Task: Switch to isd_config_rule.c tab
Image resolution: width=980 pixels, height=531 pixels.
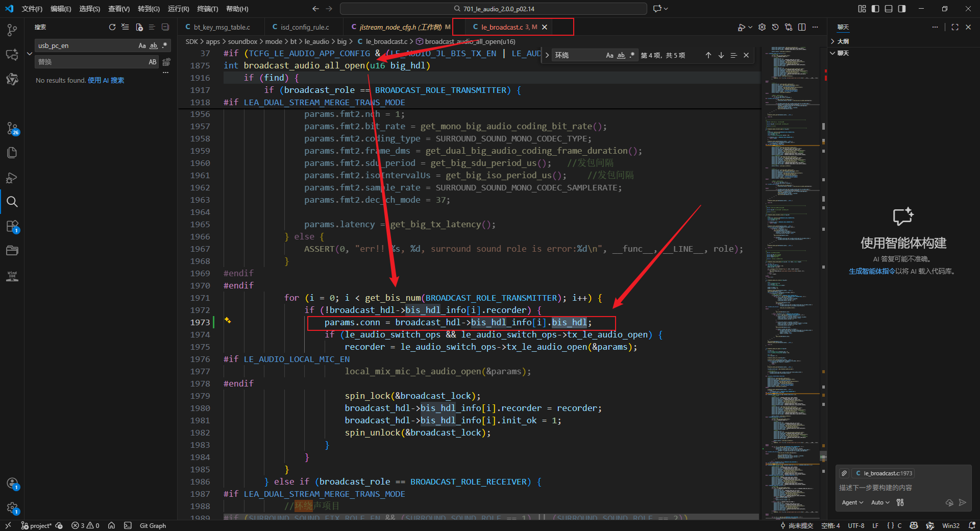Action: coord(305,27)
